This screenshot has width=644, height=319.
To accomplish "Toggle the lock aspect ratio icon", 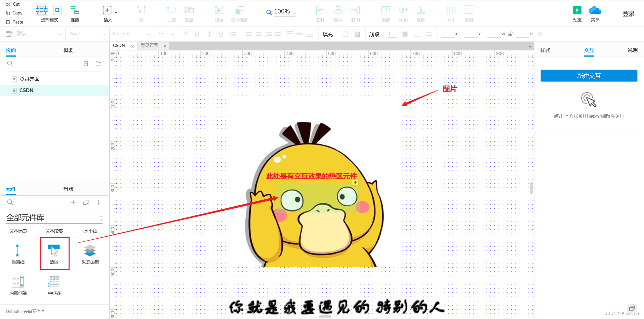I will (510, 34).
